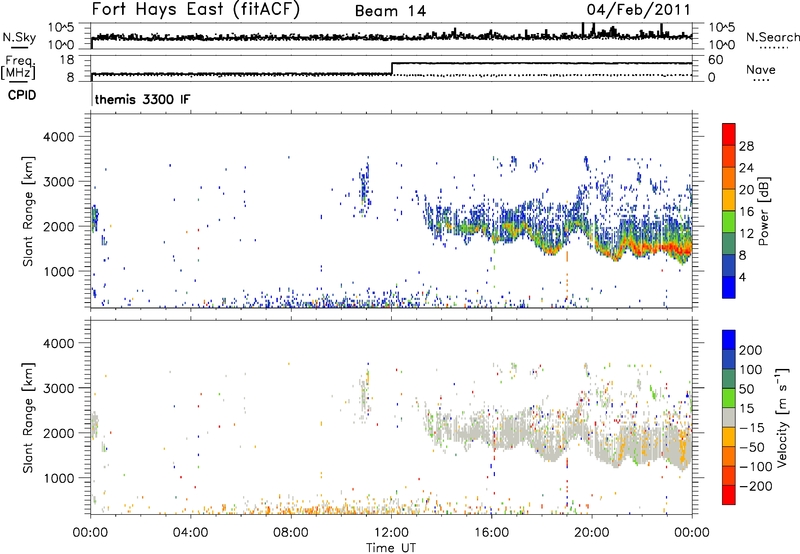Click the 'Power [dB]' colorbar title
Image resolution: width=800 pixels, height=554 pixels.
[x=763, y=211]
